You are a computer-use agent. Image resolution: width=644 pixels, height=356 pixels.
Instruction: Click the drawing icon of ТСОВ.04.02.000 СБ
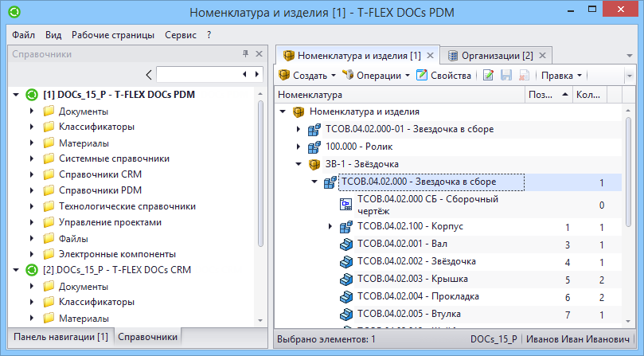[x=346, y=205]
